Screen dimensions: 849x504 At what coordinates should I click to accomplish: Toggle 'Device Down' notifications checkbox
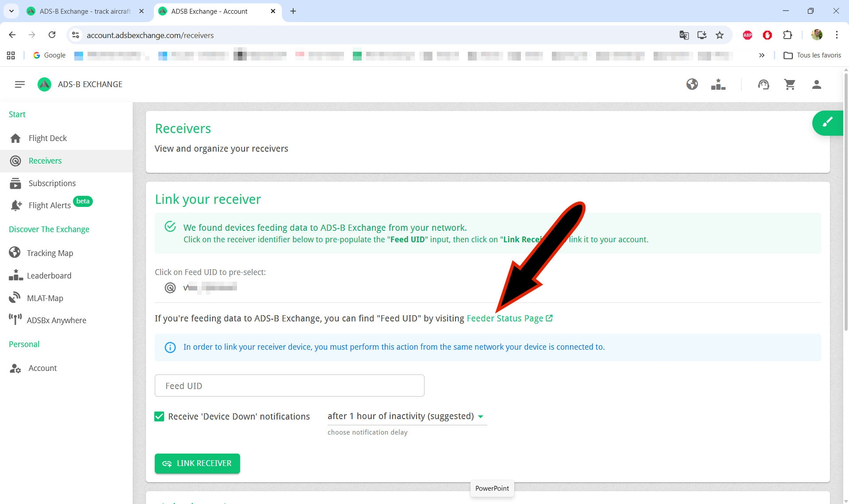(x=159, y=416)
